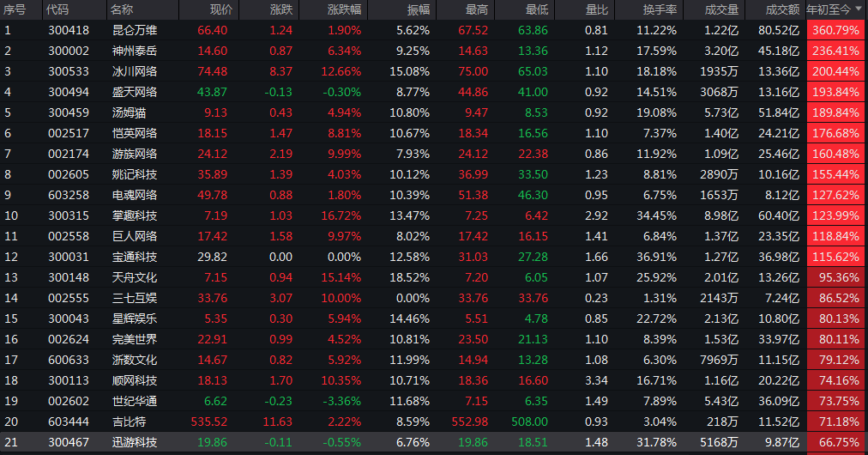Click stock code 603444
Viewport: 868px width, 455px height.
click(x=69, y=422)
